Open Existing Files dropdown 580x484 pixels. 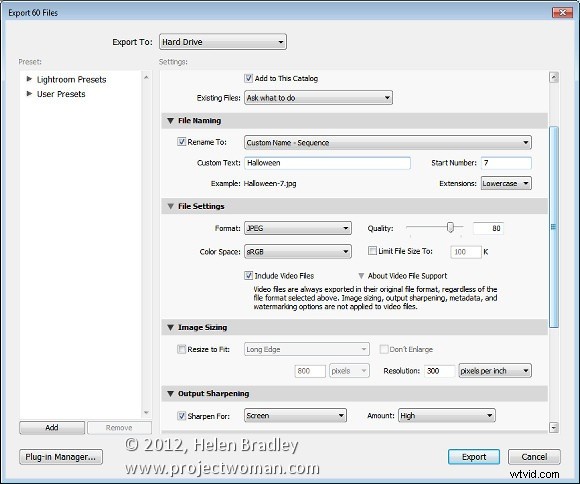click(x=318, y=98)
